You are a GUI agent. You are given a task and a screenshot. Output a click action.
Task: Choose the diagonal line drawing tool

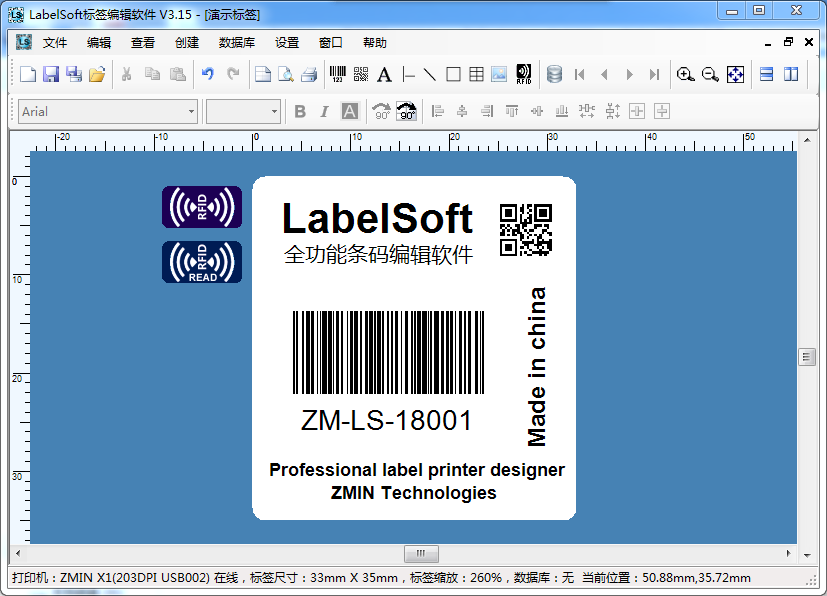pyautogui.click(x=430, y=75)
